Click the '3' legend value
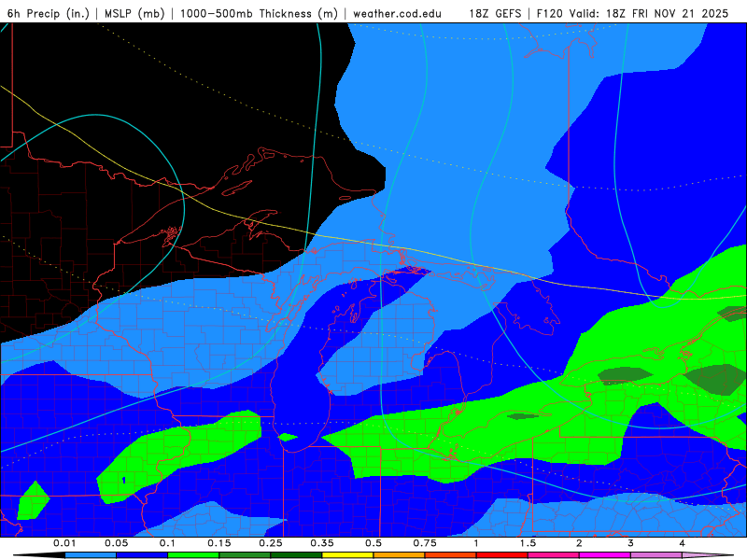This screenshot has width=747, height=560. (631, 543)
